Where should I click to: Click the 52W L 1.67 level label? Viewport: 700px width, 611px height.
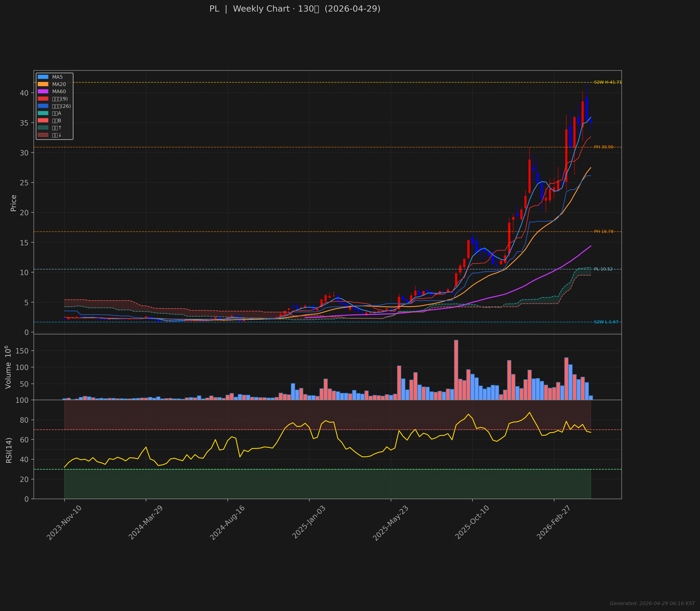(x=606, y=322)
